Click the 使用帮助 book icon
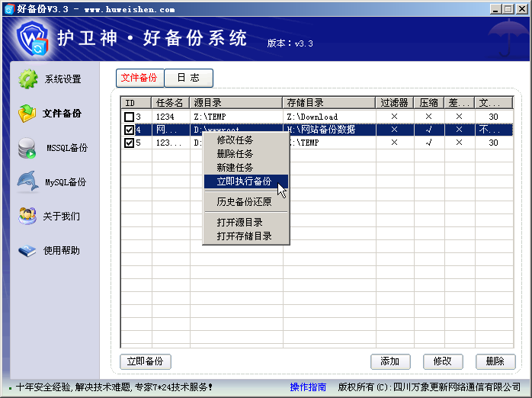This screenshot has width=532, height=398. [27, 251]
